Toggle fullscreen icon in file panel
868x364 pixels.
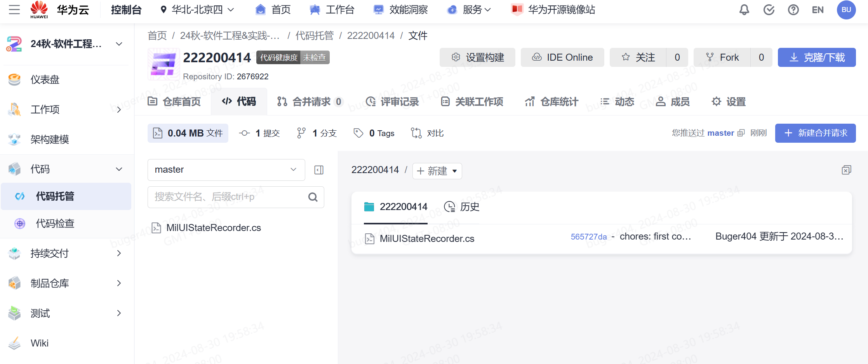pyautogui.click(x=847, y=170)
